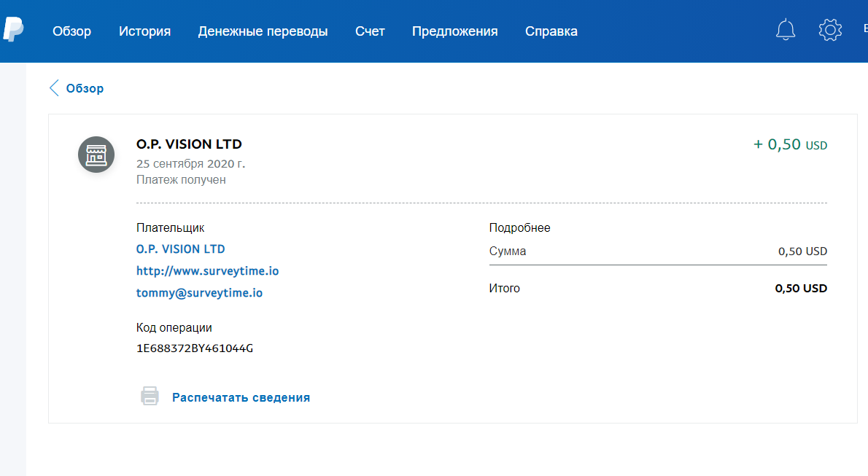Viewport: 868px width, 476px height.
Task: Click the back chevron next to Обзор
Action: point(54,88)
